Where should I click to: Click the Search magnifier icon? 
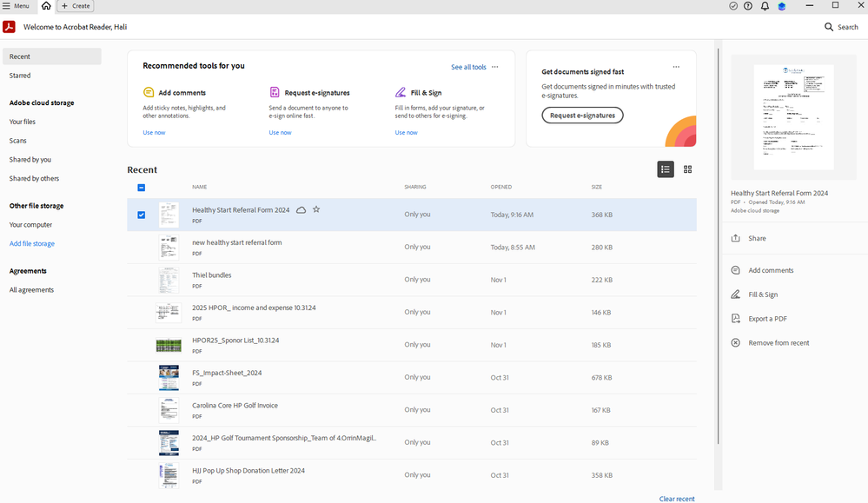pyautogui.click(x=829, y=27)
